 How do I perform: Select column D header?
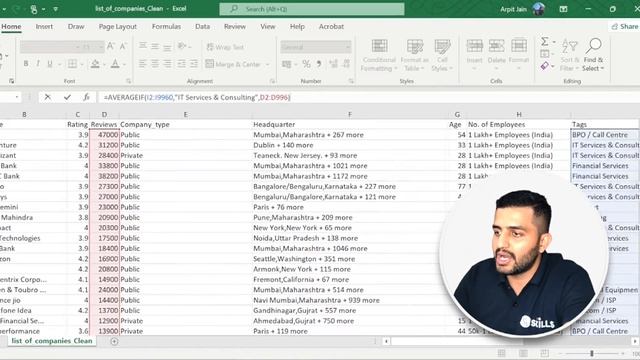coord(104,115)
